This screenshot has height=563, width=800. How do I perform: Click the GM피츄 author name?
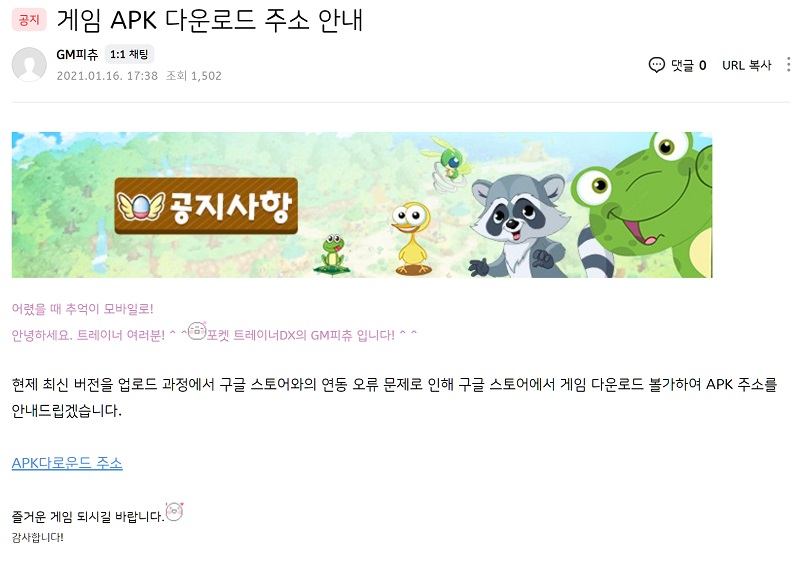point(77,54)
